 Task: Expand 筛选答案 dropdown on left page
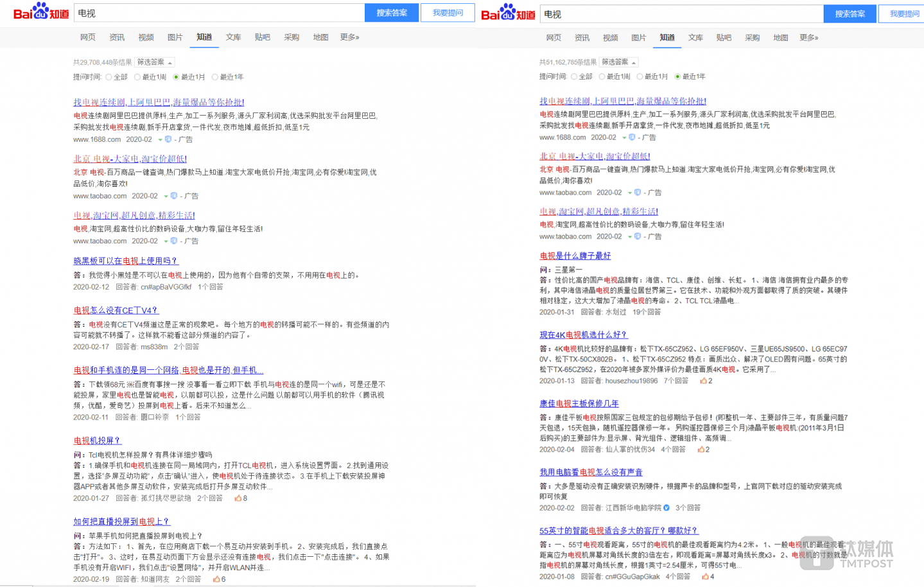(x=155, y=62)
